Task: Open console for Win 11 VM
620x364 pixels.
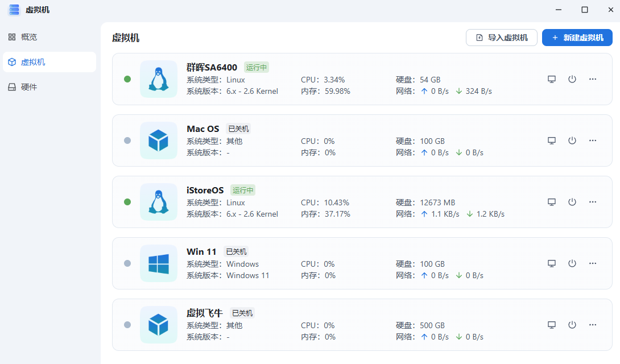Action: 552,263
